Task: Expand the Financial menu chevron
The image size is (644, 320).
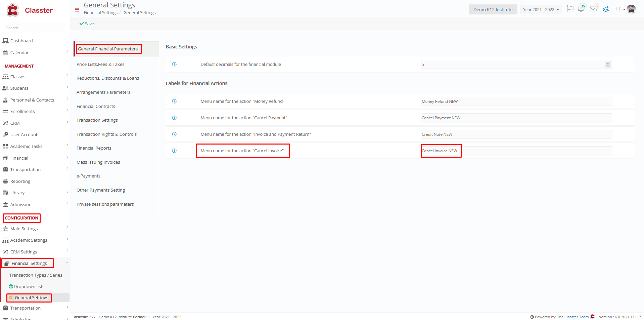Action: [x=67, y=157]
